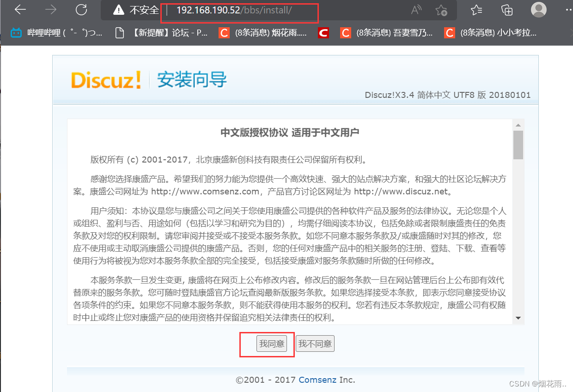Screen dimensions: 573x392
Task: Open the 【新提醒】论坛 bookmark
Action: 162,33
